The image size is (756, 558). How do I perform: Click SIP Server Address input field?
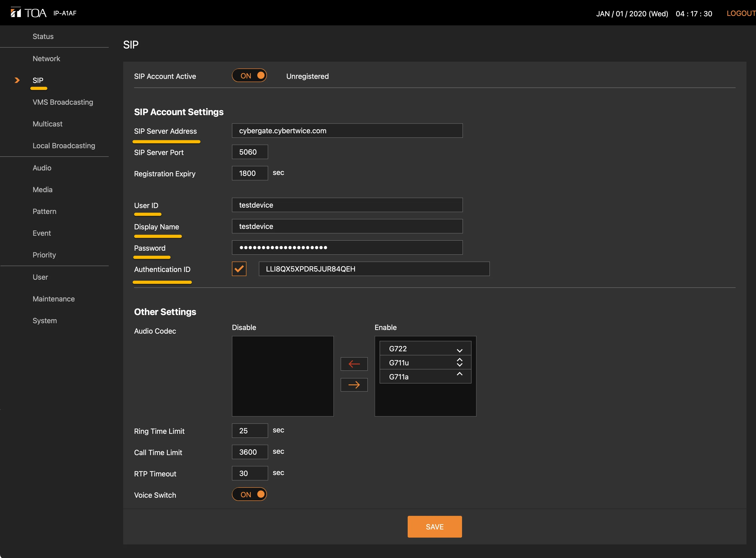(347, 131)
